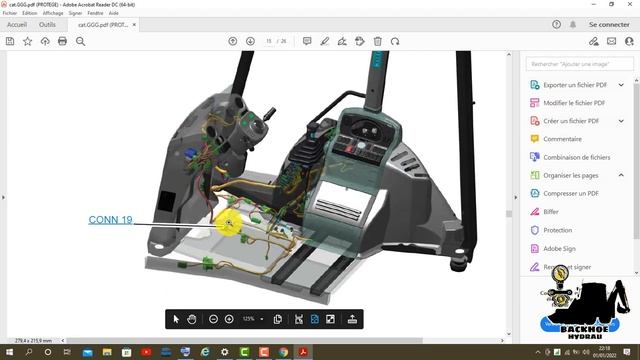Dock the floating toolbar with the last icon
This screenshot has width=640, height=360.
pos(352,319)
